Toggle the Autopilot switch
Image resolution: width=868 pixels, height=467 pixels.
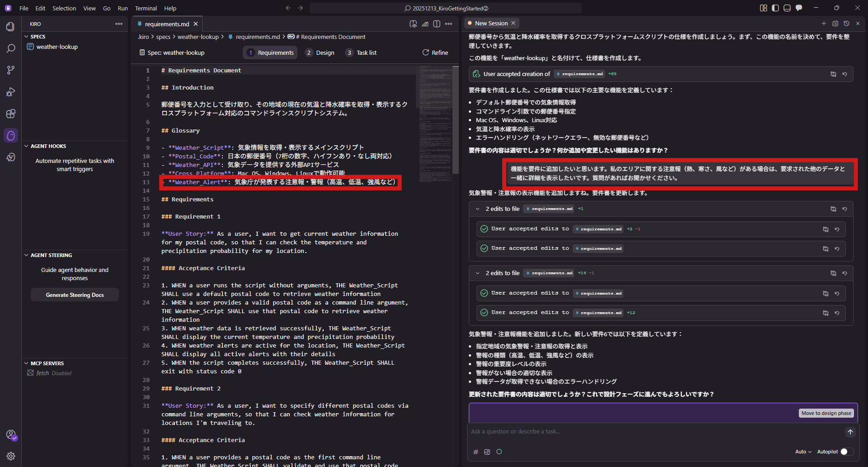click(x=846, y=452)
